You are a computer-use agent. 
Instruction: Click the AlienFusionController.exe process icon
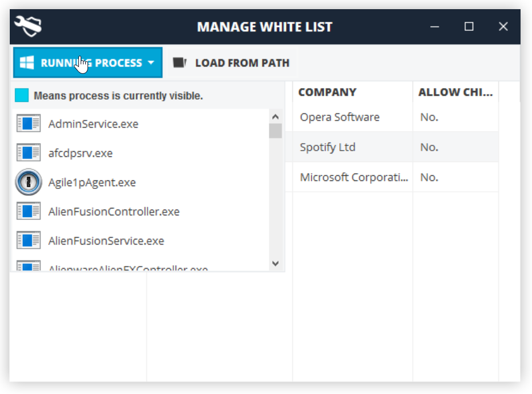(x=29, y=211)
